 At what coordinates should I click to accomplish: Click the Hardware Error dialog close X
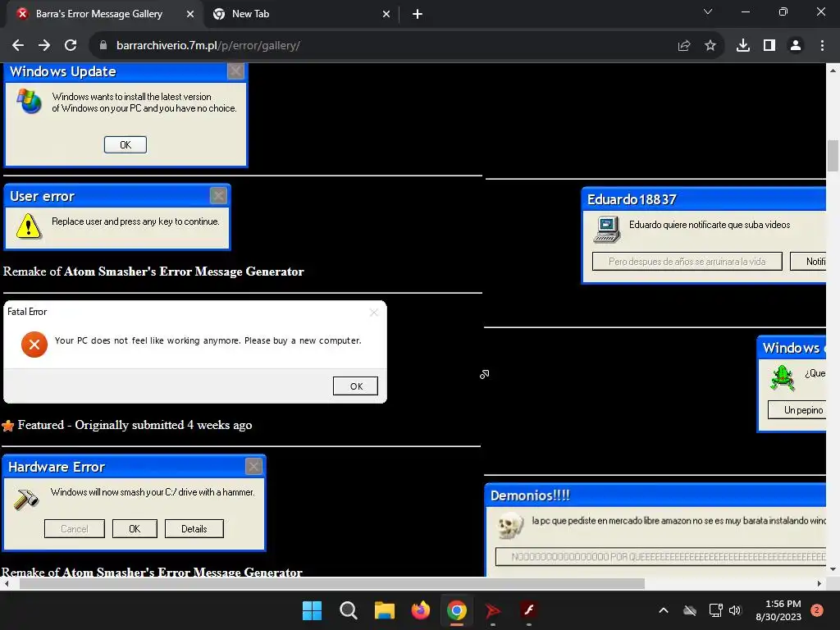[254, 466]
